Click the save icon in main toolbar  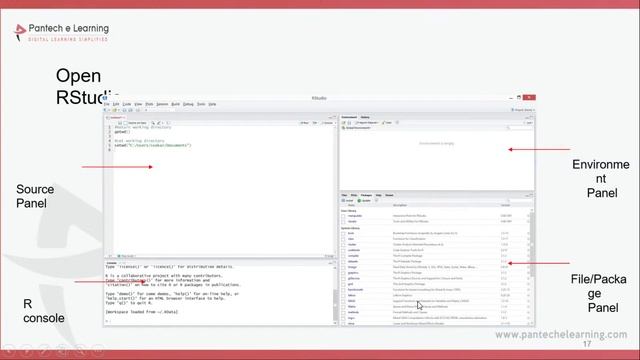124,110
